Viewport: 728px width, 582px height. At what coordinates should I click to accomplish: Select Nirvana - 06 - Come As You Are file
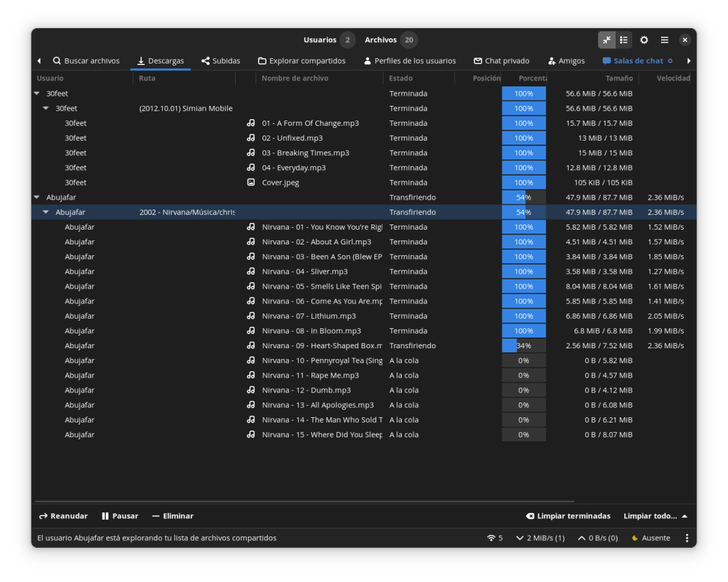pyautogui.click(x=322, y=301)
